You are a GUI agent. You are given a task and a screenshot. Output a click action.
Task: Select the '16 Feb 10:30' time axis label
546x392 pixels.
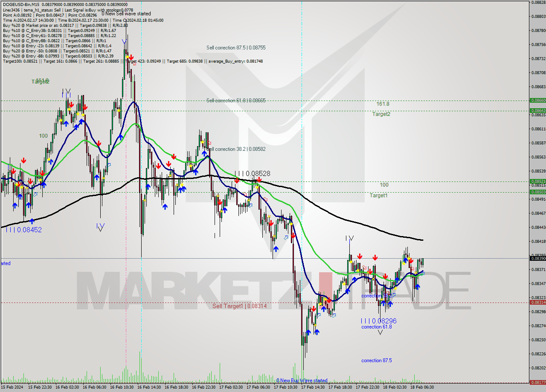122,387
